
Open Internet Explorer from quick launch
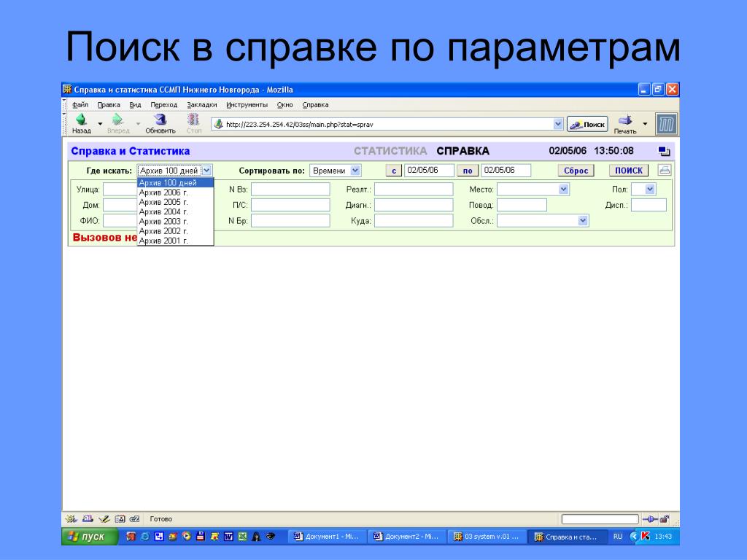[x=144, y=537]
